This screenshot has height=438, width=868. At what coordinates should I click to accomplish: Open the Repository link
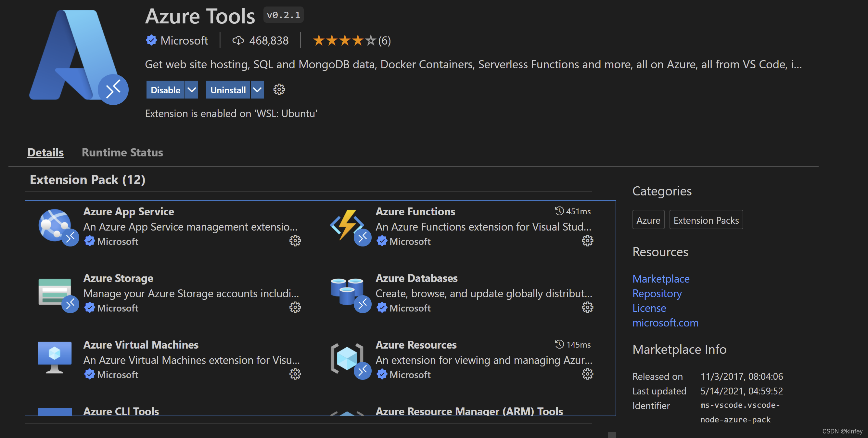(x=657, y=293)
